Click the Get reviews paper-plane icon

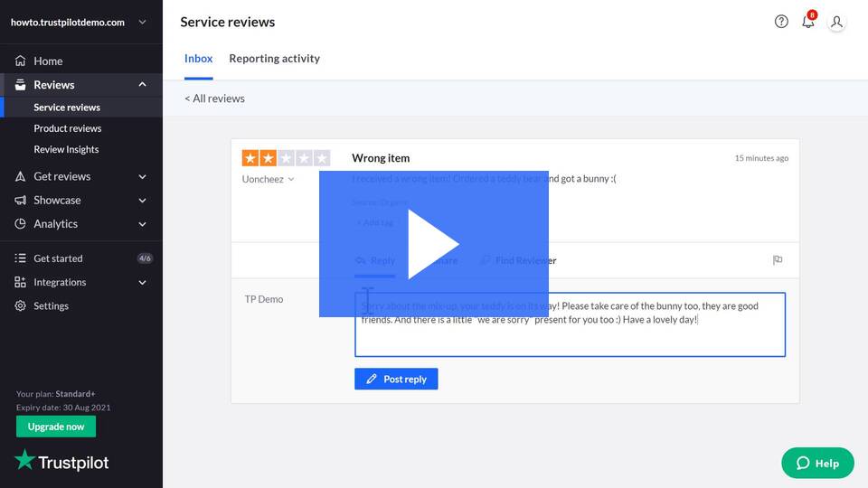[x=21, y=176]
